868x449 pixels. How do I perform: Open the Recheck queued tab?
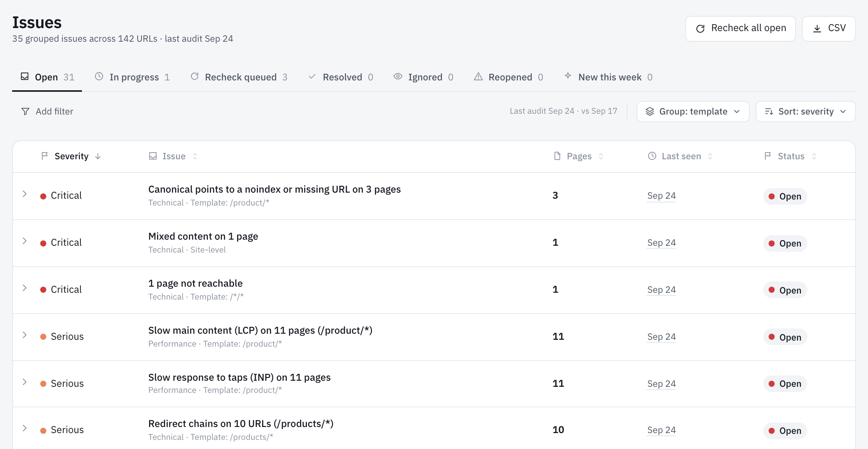[239, 77]
